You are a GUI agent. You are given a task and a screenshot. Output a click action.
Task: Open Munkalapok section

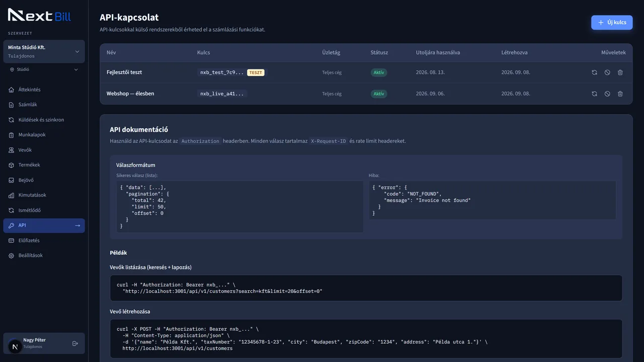tap(44, 135)
